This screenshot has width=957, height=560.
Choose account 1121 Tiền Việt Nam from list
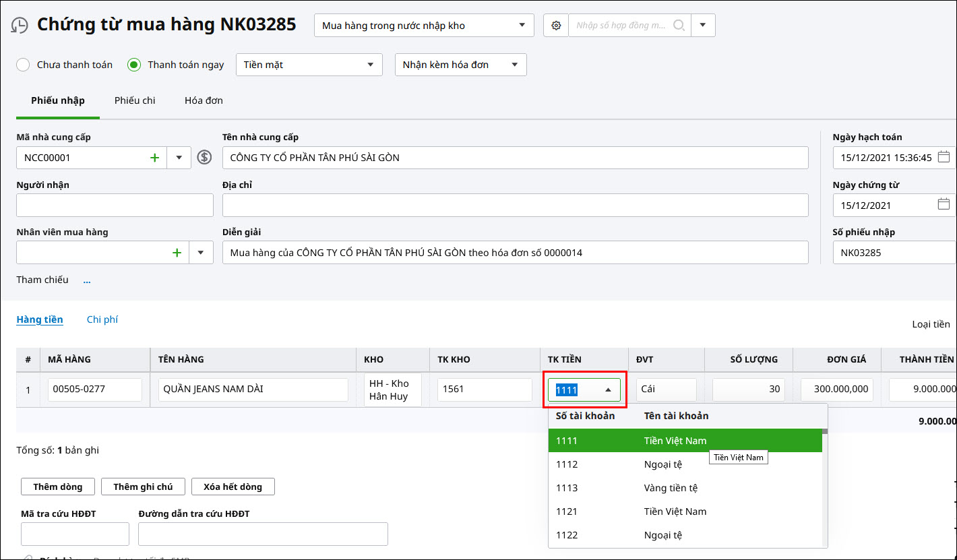click(x=674, y=511)
